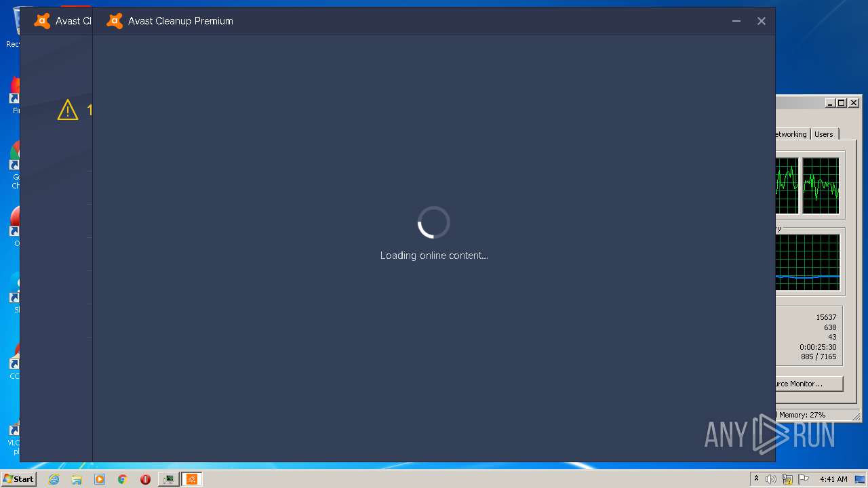The height and width of the screenshot is (488, 868).
Task: Click the 15637 handles value
Action: pyautogui.click(x=826, y=317)
